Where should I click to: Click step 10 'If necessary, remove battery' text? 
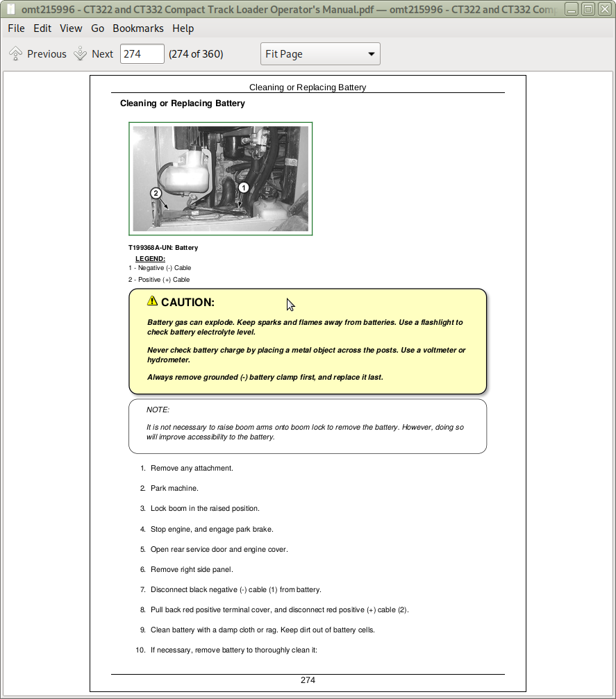(234, 650)
